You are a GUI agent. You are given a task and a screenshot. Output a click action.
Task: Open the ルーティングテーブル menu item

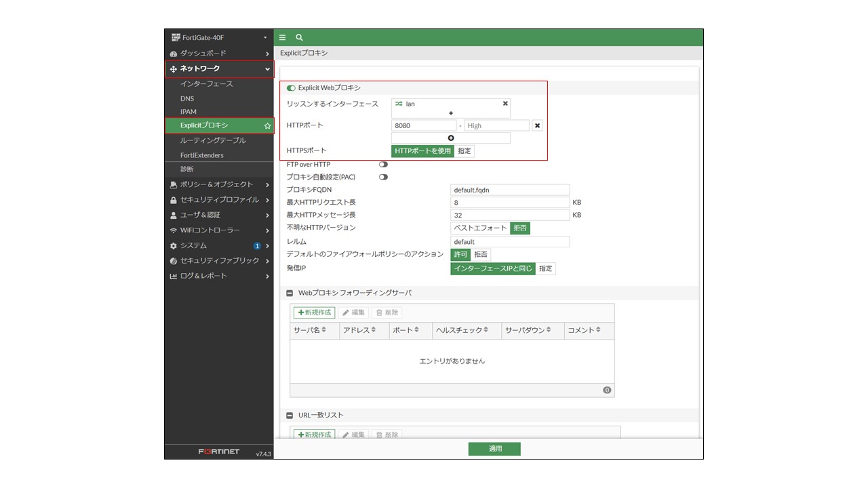coord(213,140)
